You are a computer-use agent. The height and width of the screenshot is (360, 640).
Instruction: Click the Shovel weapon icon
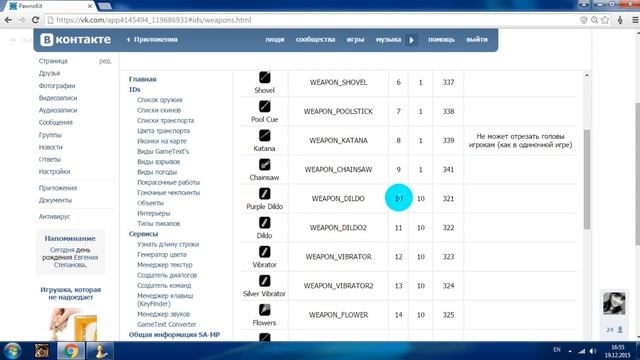[x=264, y=77]
